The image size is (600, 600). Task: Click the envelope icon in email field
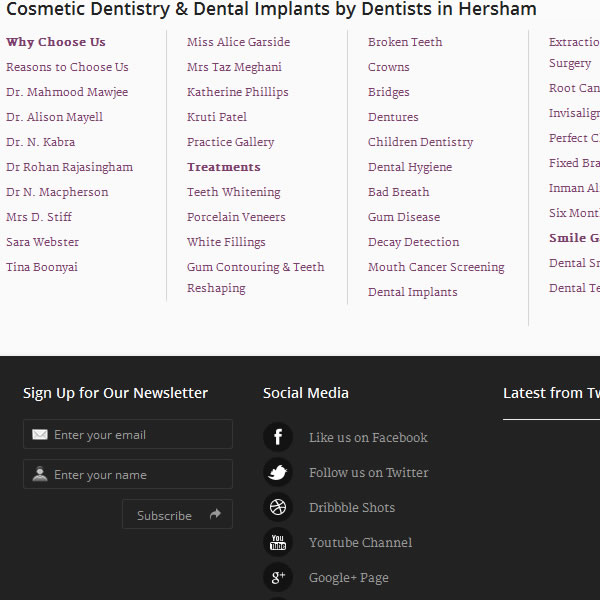(x=40, y=435)
